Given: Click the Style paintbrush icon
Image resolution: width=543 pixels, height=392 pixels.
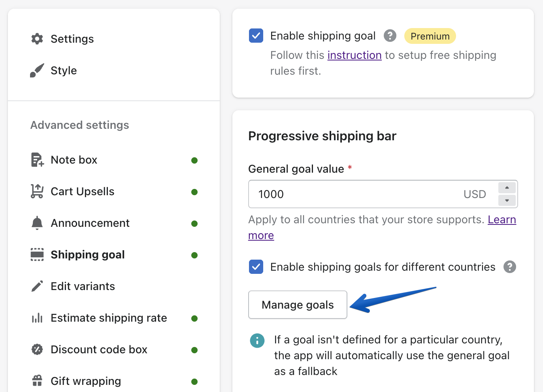Looking at the screenshot, I should coord(37,71).
